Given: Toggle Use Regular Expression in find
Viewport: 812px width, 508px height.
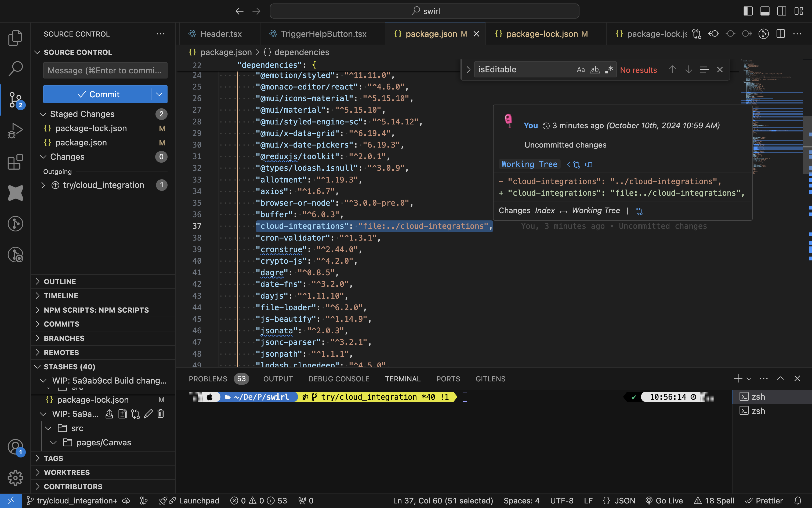Looking at the screenshot, I should (609, 70).
